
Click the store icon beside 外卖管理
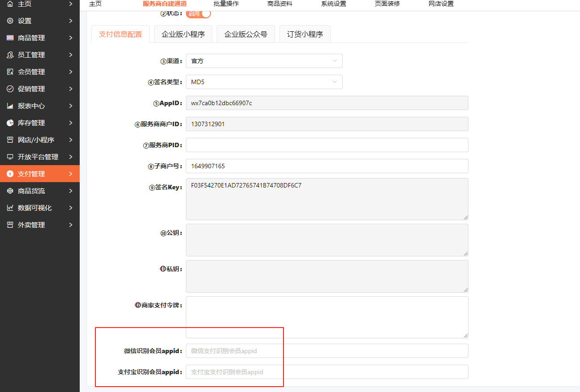point(10,225)
